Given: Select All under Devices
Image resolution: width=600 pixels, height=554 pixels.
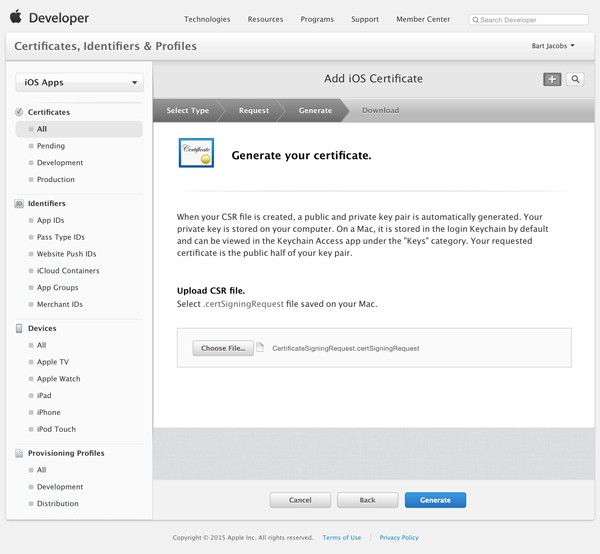Looking at the screenshot, I should (41, 345).
